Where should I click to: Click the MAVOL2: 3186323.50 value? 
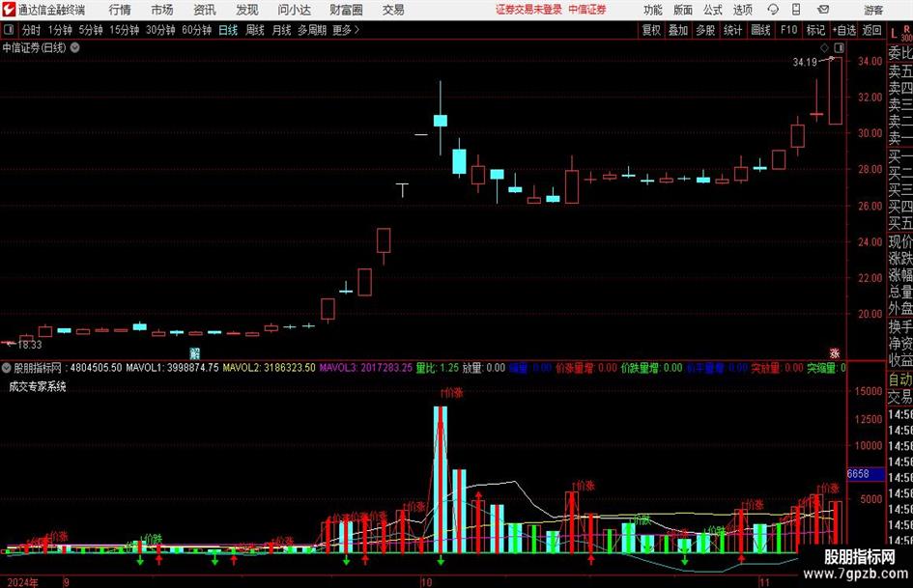point(269,368)
